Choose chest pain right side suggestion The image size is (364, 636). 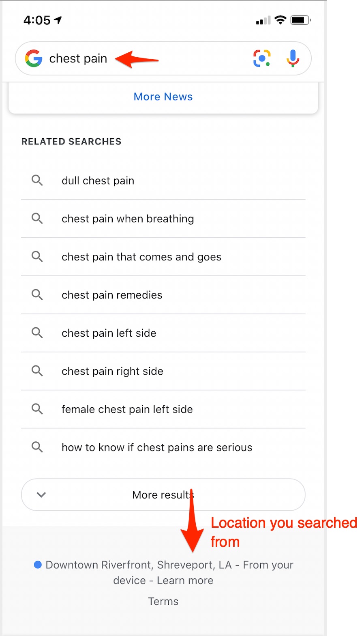(112, 371)
